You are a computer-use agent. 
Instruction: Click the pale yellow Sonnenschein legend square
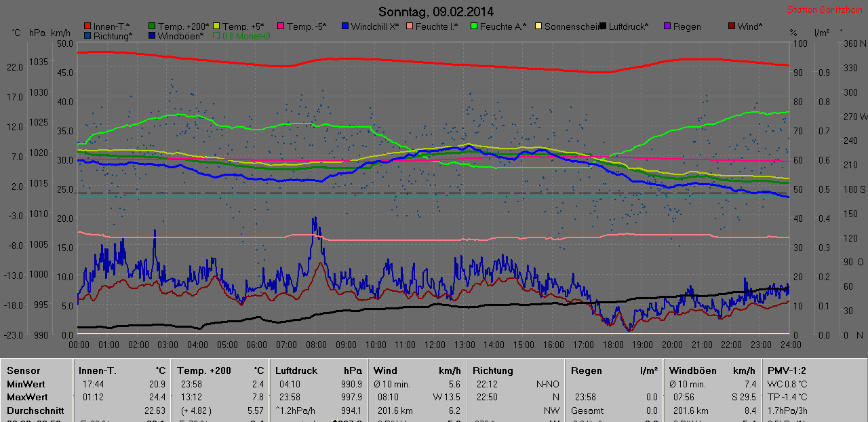point(538,26)
